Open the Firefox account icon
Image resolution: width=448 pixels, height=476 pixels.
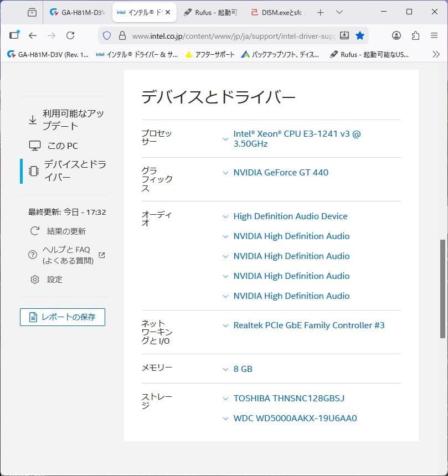point(396,35)
